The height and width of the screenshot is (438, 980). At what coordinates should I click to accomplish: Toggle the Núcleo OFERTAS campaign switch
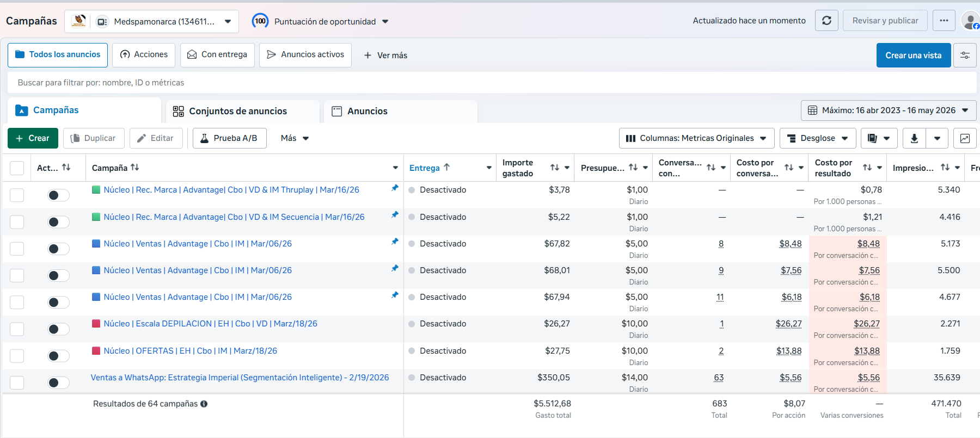[58, 356]
